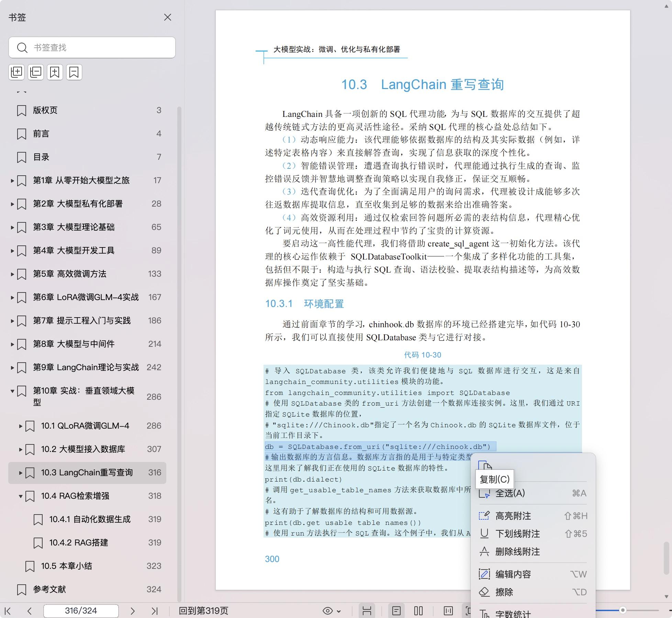Click the highlight annotation icon in menu

point(484,516)
